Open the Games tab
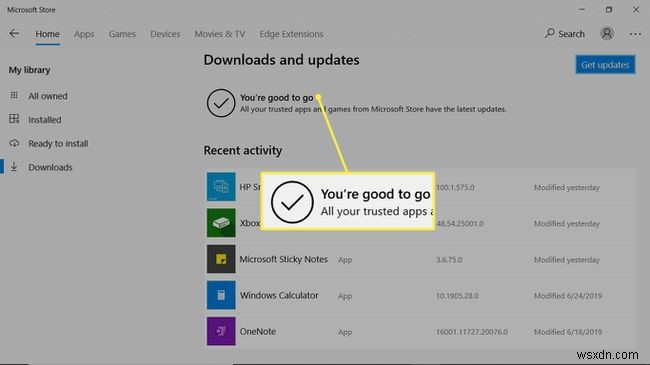 122,34
